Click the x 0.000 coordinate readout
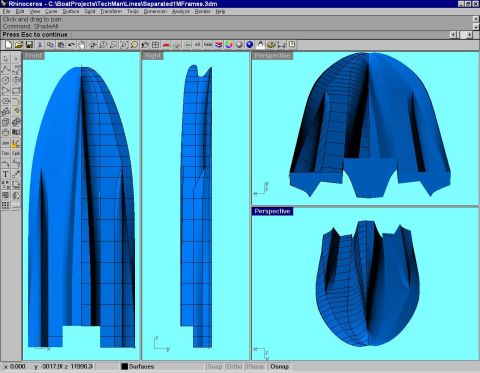Screen dimensions: 480x373 coord(15,367)
